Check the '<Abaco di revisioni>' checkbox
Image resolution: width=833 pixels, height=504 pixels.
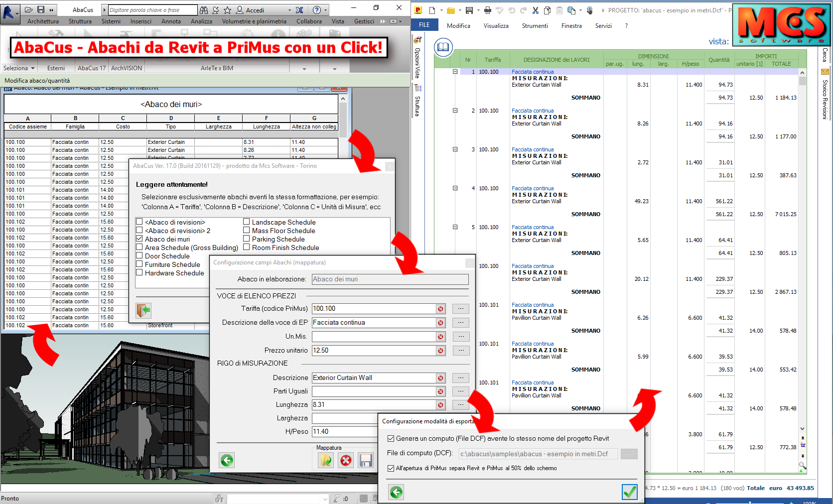[x=139, y=222]
